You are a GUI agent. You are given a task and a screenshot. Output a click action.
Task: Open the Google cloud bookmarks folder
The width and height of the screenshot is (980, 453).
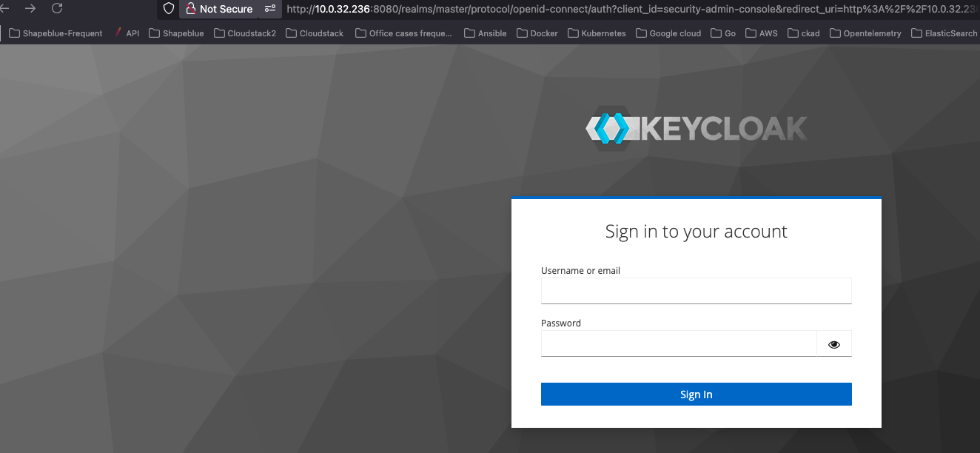668,33
